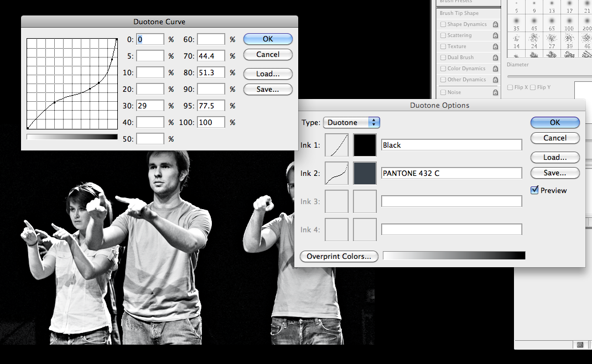The image size is (592, 364).
Task: Click OK in the Duotone Options dialog
Action: 555,122
